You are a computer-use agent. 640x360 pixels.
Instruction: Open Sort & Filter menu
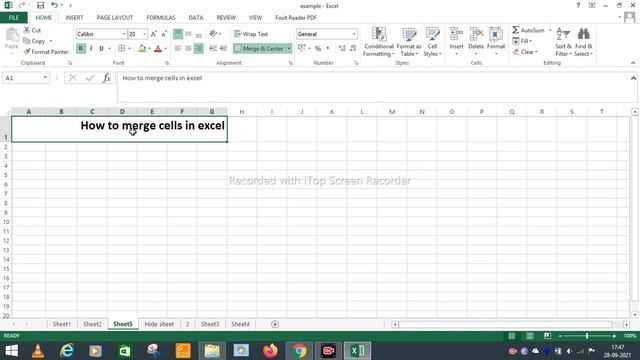pos(563,42)
